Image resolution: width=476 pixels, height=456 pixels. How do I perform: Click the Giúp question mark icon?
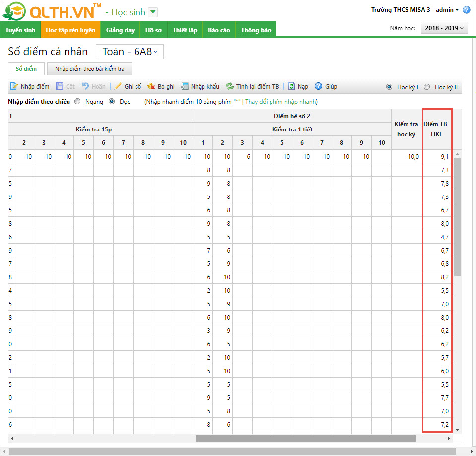click(318, 86)
